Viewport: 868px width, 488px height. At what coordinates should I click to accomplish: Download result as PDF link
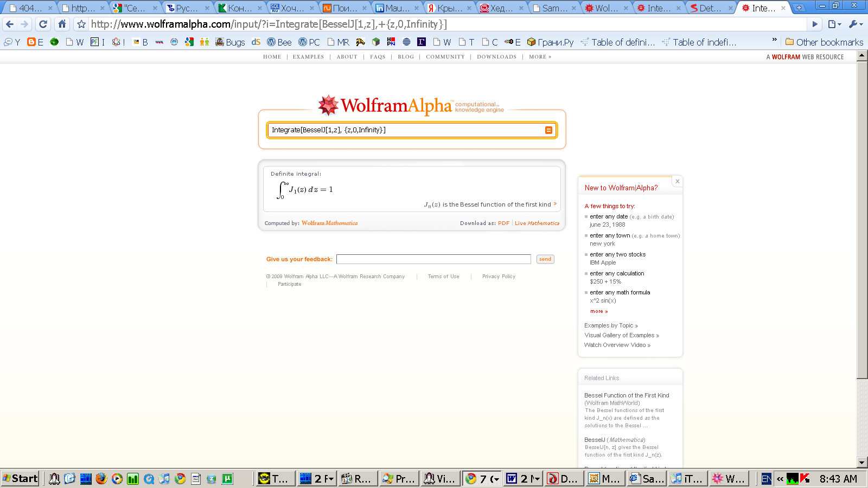click(503, 223)
